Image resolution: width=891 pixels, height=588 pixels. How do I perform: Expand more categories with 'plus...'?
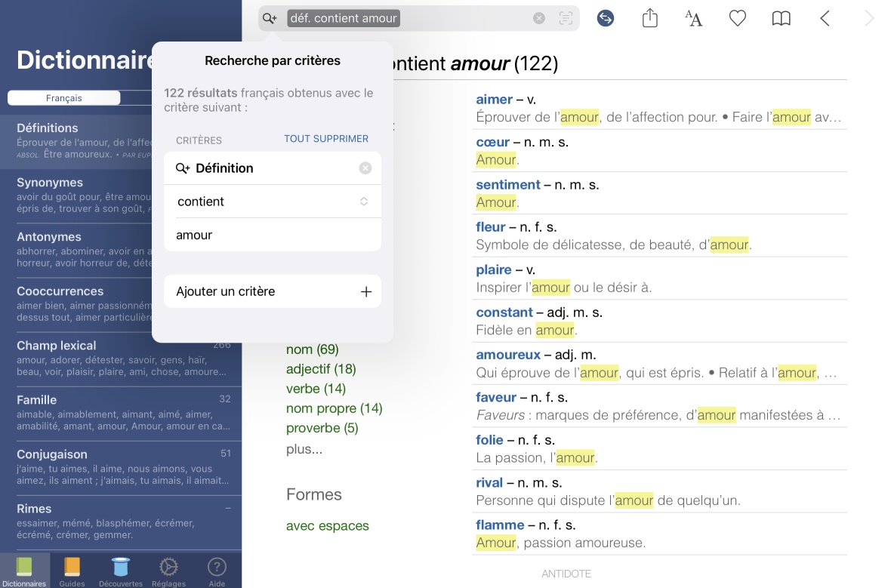(304, 449)
